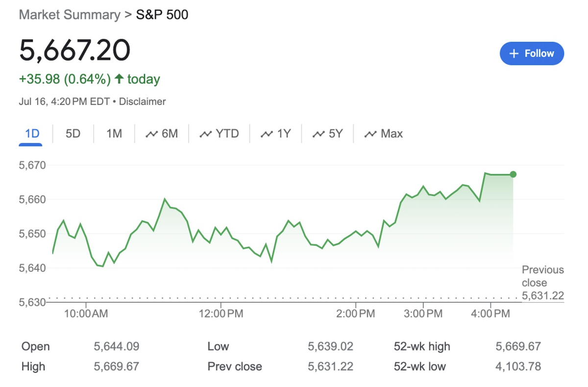Select the Max range trend icon
Viewport: 588px width, 387px height.
pos(370,133)
